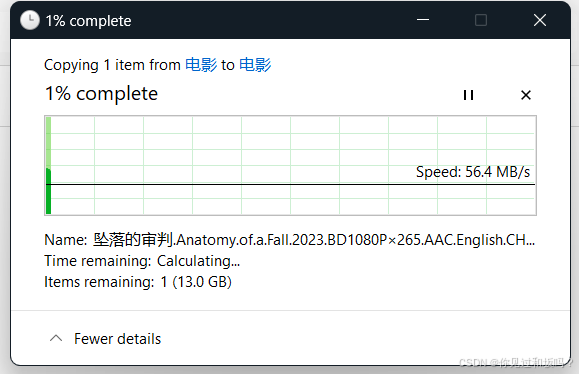This screenshot has width=579, height=374.
Task: Click the black average-speed line in graph
Action: click(290, 184)
